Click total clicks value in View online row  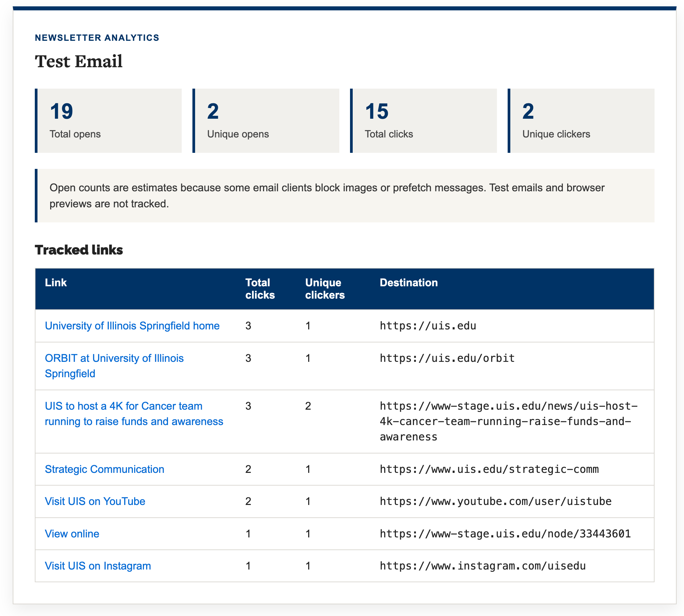(x=248, y=534)
